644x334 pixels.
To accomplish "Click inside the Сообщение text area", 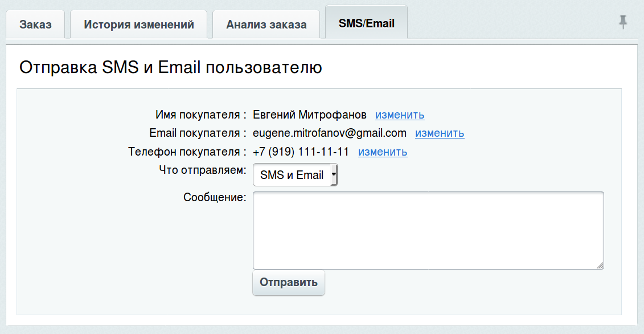I will (428, 230).
